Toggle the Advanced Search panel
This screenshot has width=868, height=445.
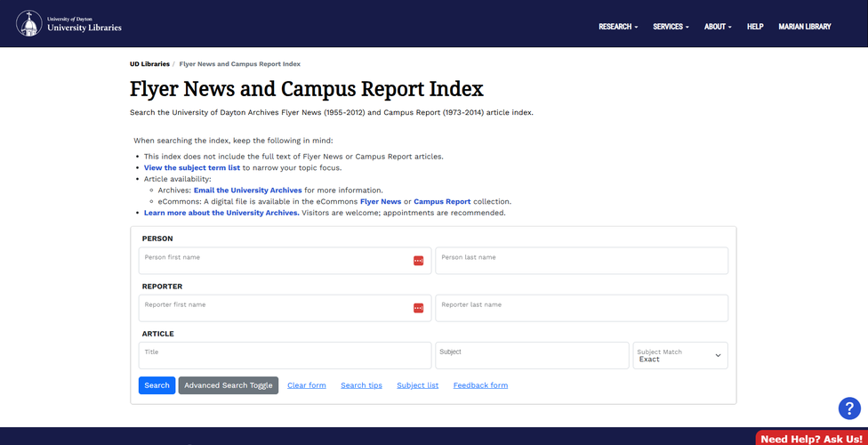pos(228,385)
